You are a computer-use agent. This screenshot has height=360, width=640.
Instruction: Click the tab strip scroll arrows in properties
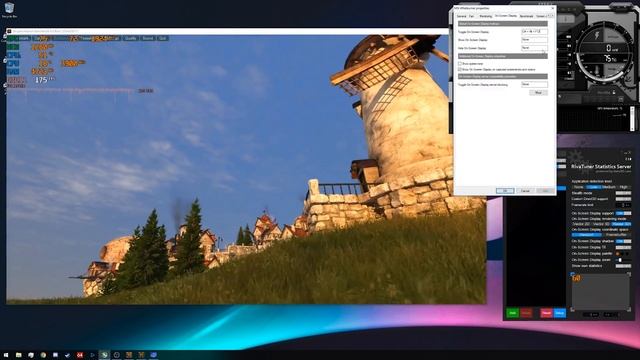point(550,16)
